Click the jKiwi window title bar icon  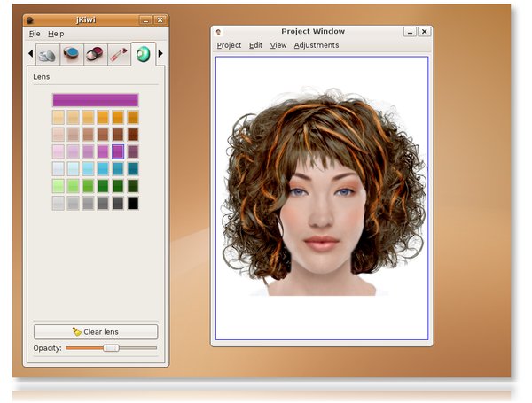[30, 19]
